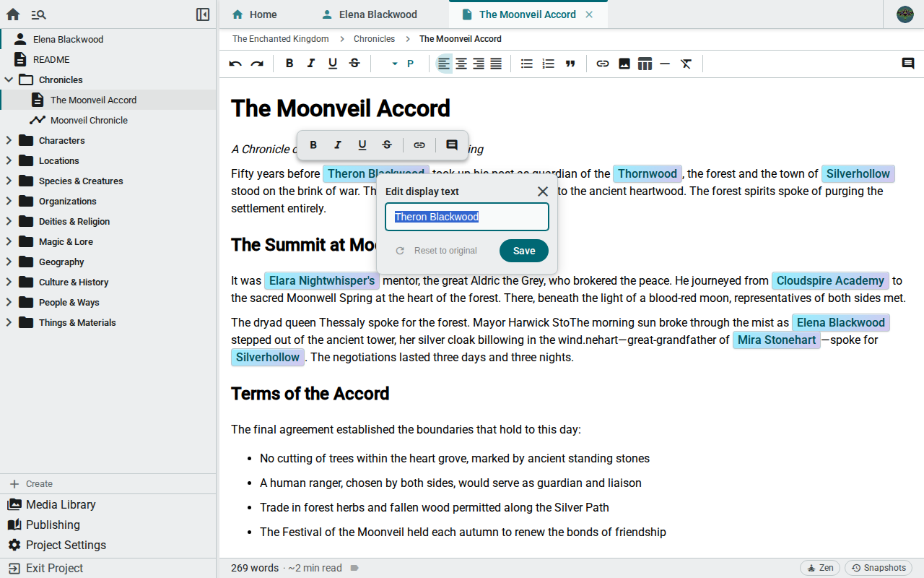The height and width of the screenshot is (578, 924).
Task: Exit the project
Action: click(x=108, y=568)
